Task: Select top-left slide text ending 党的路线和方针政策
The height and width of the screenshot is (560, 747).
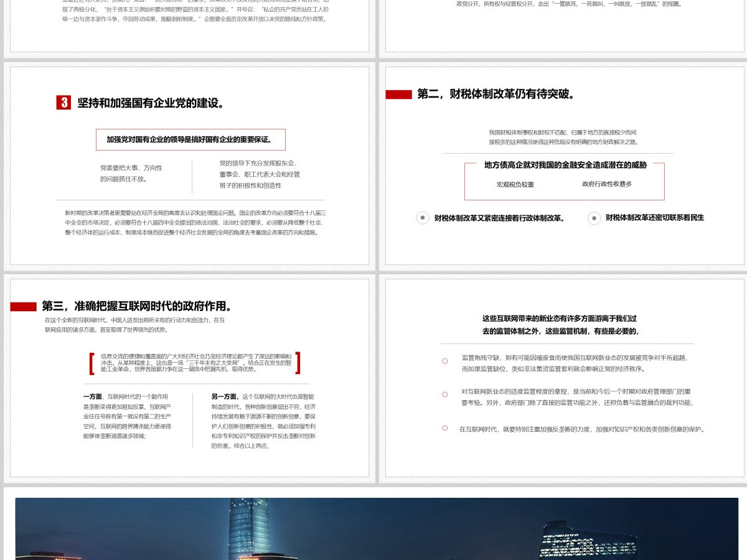Action: click(195, 12)
